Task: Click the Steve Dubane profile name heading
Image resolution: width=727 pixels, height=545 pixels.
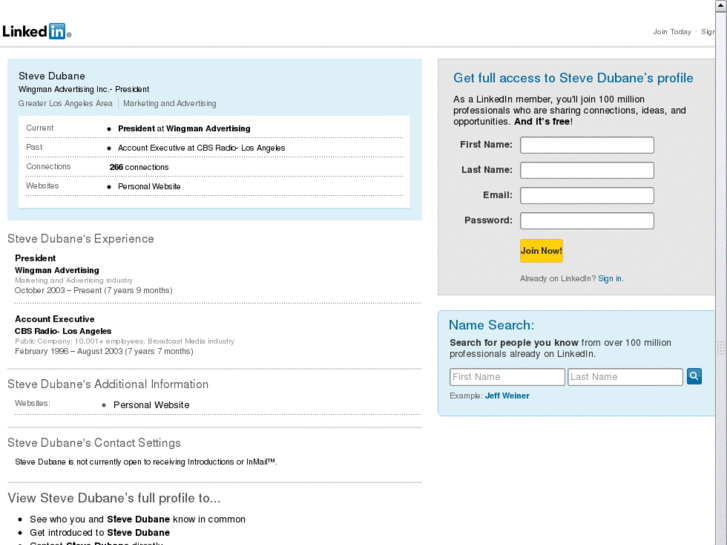Action: (x=51, y=76)
